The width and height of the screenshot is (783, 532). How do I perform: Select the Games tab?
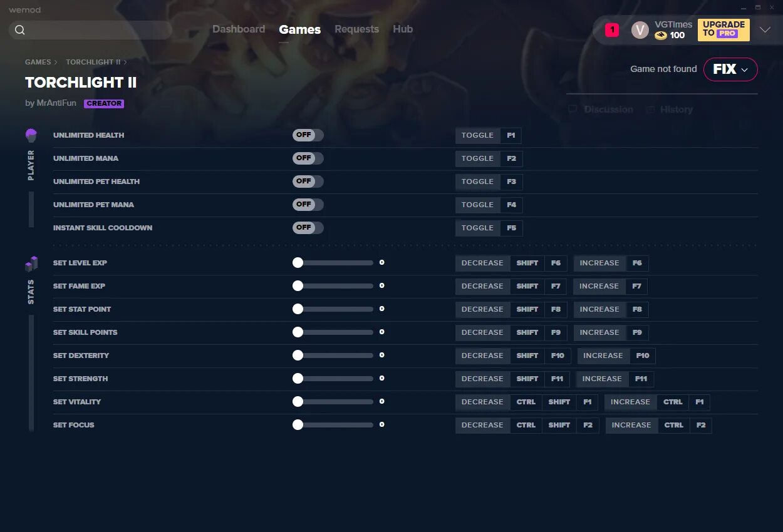(300, 29)
